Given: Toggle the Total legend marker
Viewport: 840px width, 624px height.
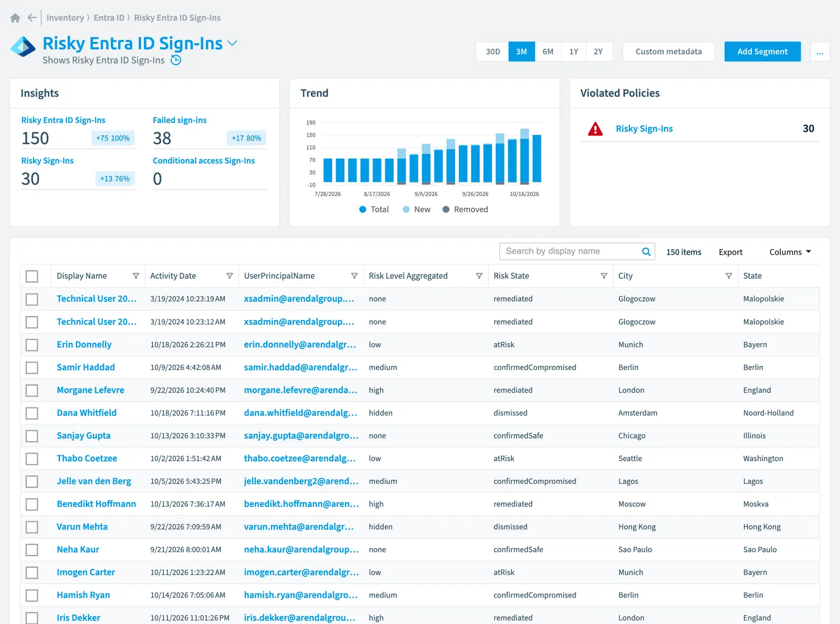Looking at the screenshot, I should click(x=362, y=209).
